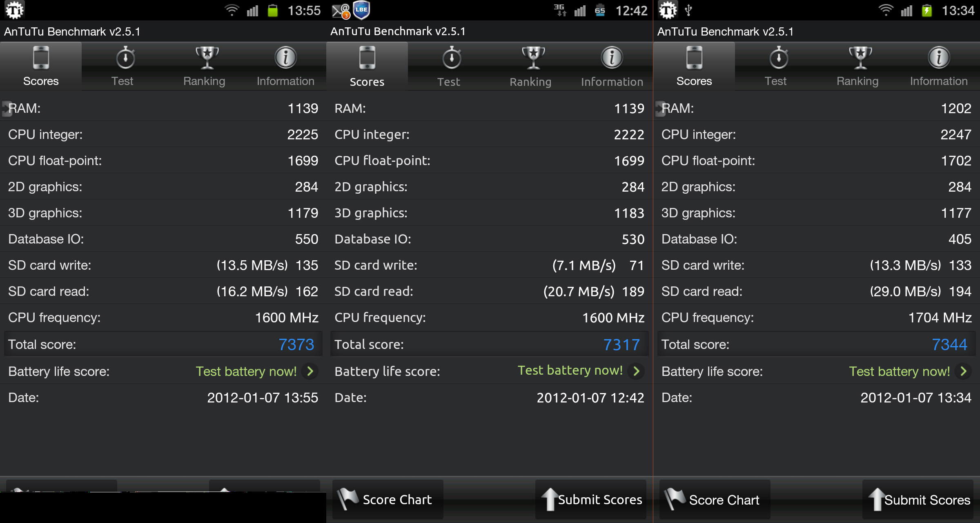
Task: Tap 'Test battery now!' next to total 7344
Action: pyautogui.click(x=900, y=371)
